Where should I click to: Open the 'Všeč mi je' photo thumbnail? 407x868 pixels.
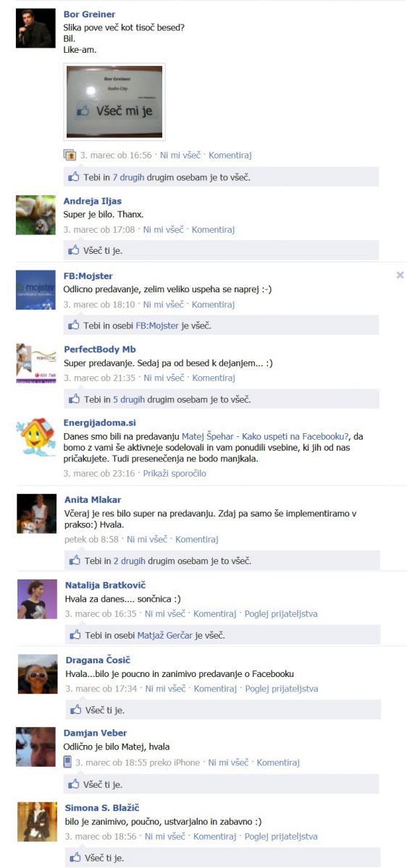point(114,102)
